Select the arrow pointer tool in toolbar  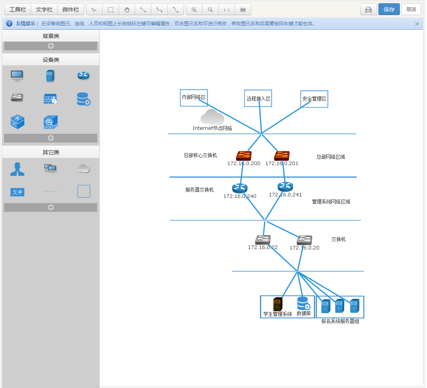tap(94, 10)
